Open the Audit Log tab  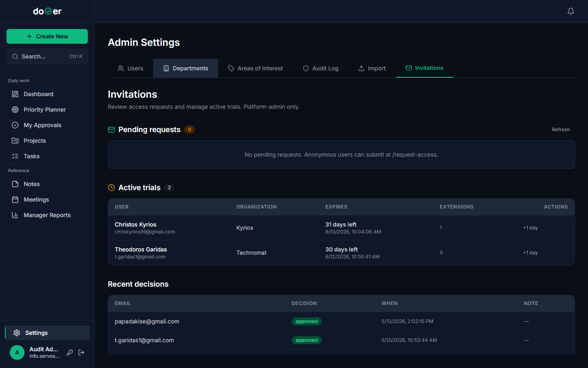pos(321,68)
